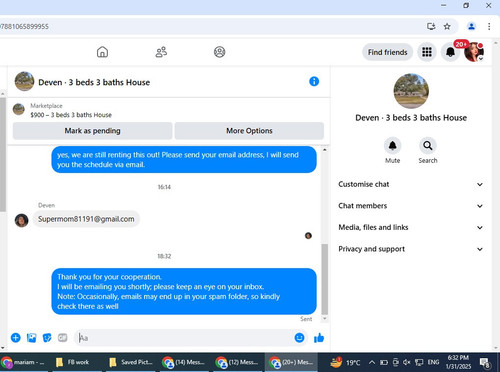Viewport: 500px width, 372px height.
Task: Mute this conversation with bell icon
Action: pos(392,146)
